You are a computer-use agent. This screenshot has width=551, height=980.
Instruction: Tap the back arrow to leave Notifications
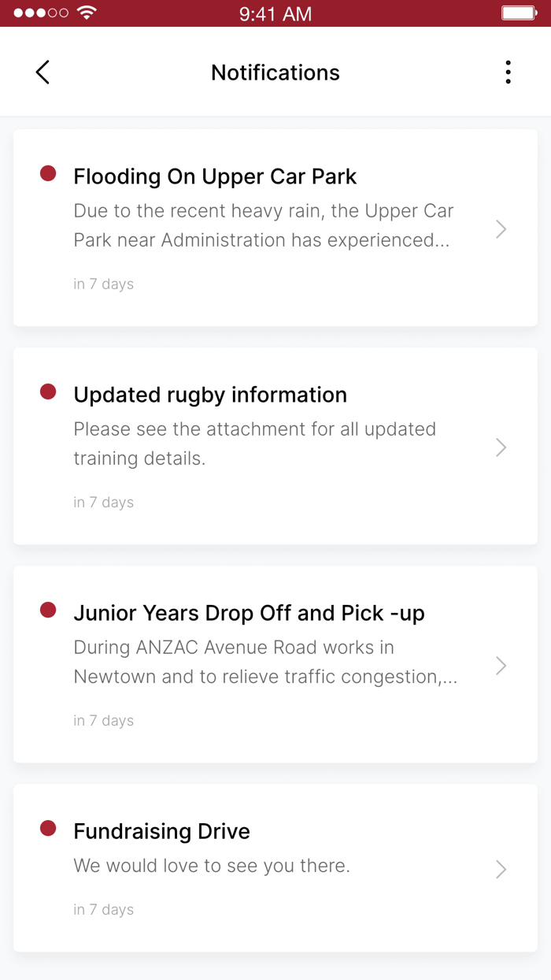click(x=43, y=72)
